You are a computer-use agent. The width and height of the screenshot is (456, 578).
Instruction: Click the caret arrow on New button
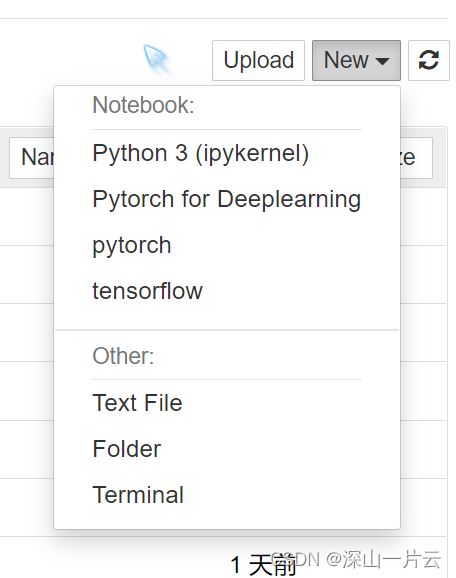click(382, 61)
